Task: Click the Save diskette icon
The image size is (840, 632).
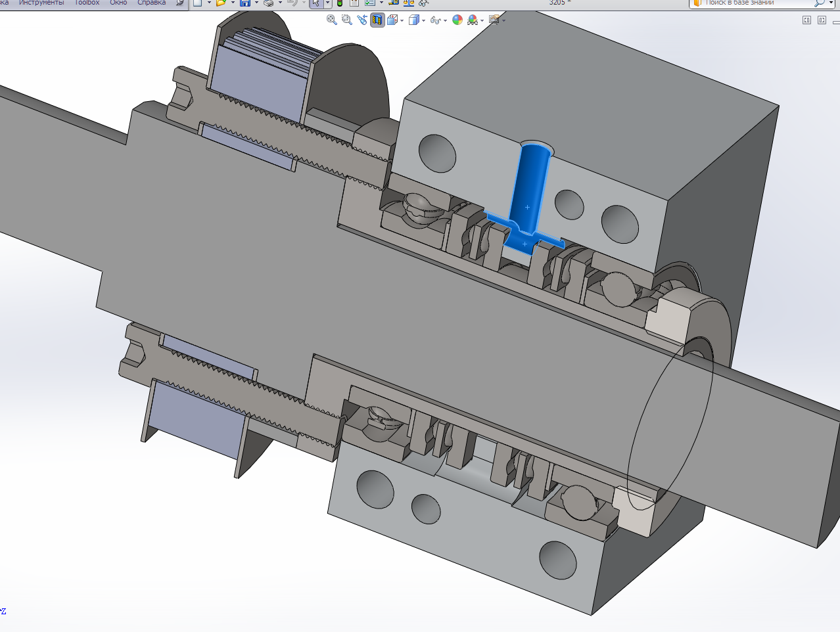Action: click(x=245, y=3)
